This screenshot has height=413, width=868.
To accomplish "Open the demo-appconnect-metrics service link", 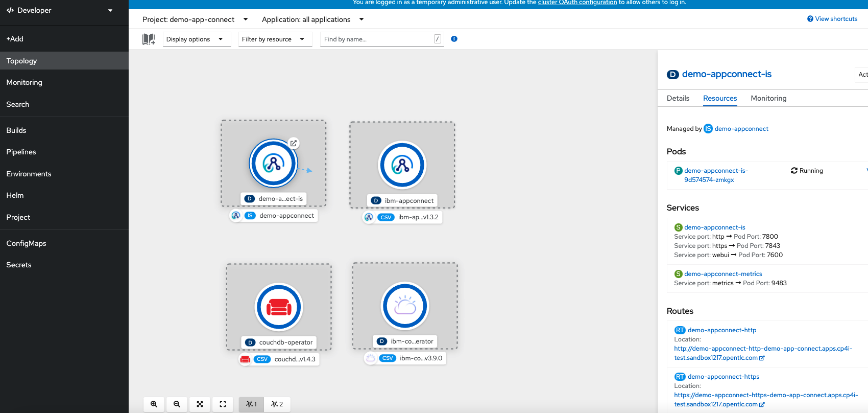I will pyautogui.click(x=722, y=274).
